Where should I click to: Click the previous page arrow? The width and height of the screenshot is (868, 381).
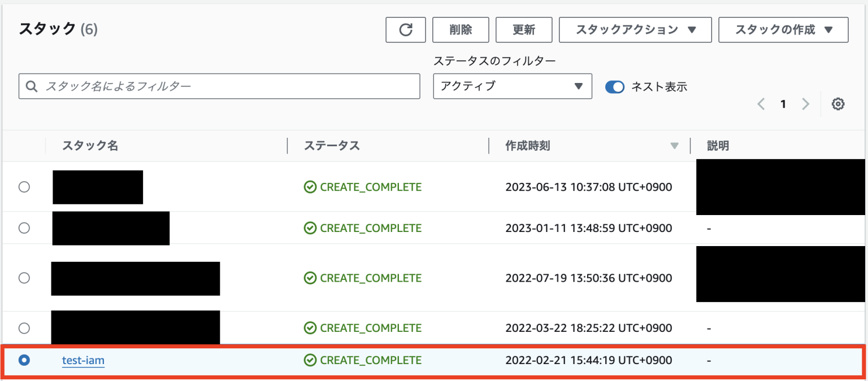[x=761, y=104]
